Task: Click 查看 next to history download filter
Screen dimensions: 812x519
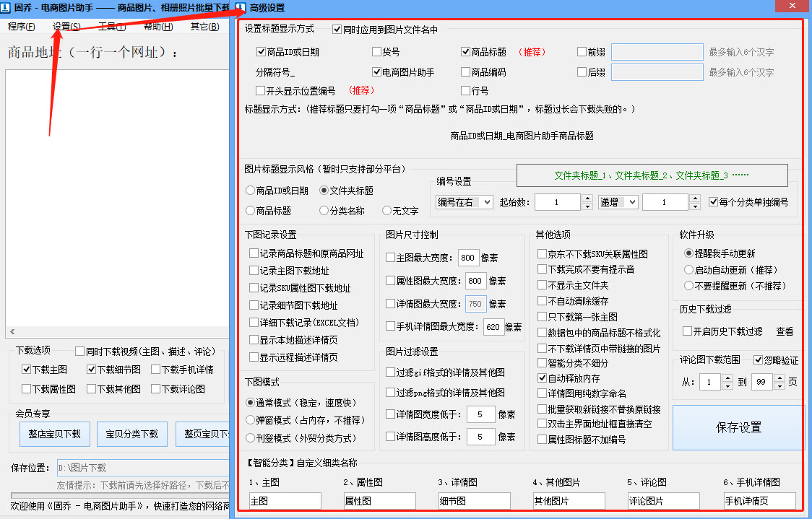Action: tap(785, 331)
